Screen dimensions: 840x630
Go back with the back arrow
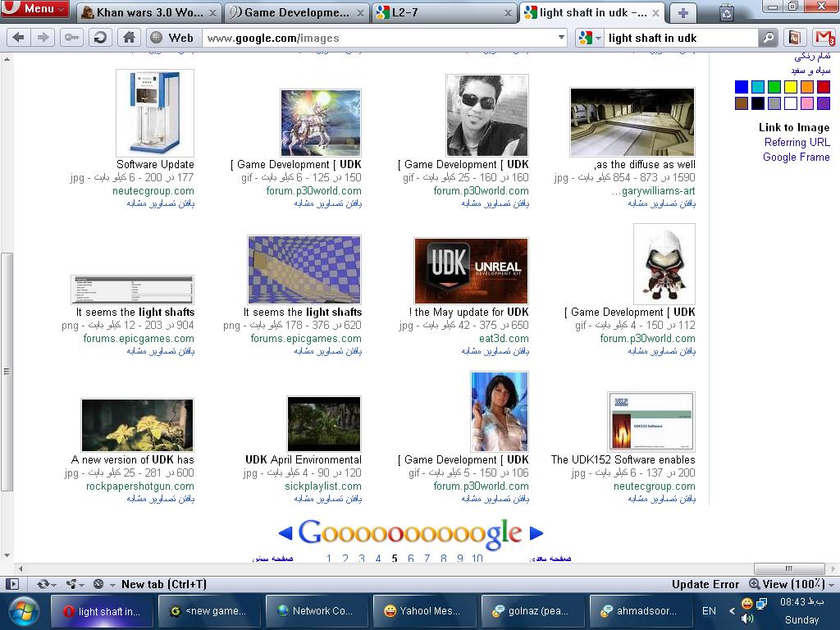coord(18,38)
